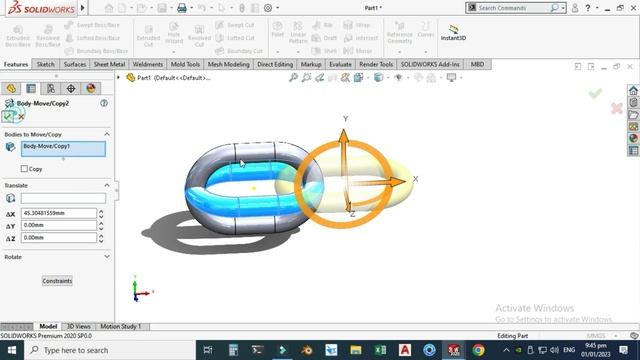This screenshot has height=360, width=640.
Task: Open the DimXpertManager tab icon
Action: (x=71, y=89)
